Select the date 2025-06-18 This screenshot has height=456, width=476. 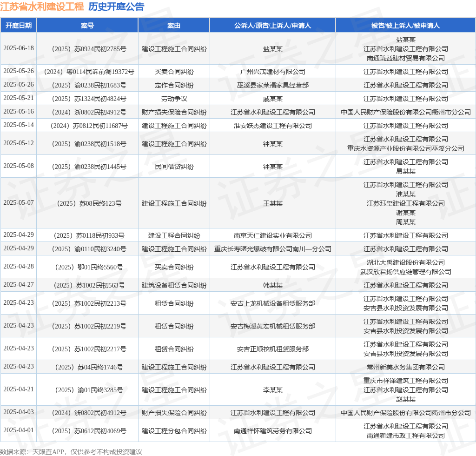coord(19,48)
